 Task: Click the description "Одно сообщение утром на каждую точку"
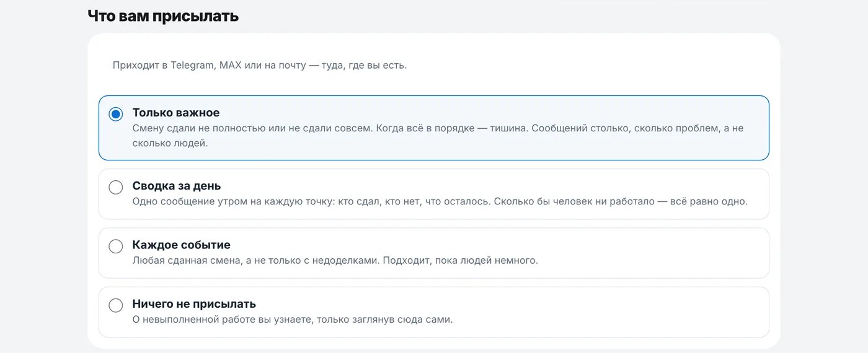(440, 202)
